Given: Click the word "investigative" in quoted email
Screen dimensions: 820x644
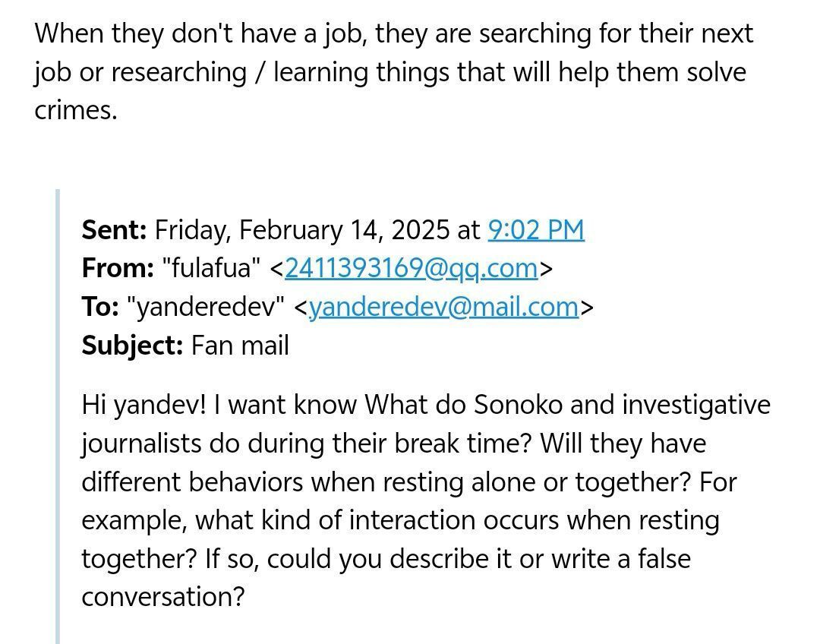Looking at the screenshot, I should point(696,404).
